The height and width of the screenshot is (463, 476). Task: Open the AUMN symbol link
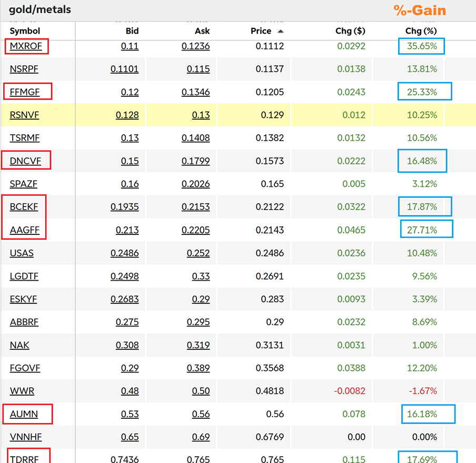tap(24, 414)
